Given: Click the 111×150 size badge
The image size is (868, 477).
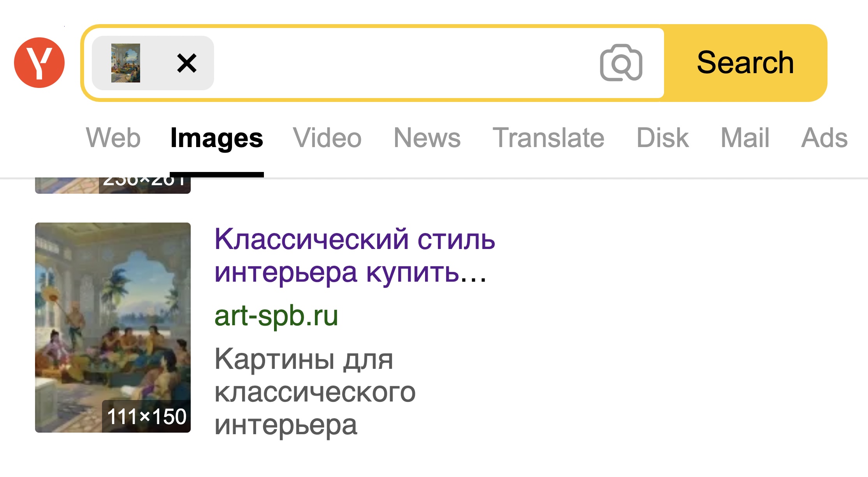Looking at the screenshot, I should pos(146,416).
